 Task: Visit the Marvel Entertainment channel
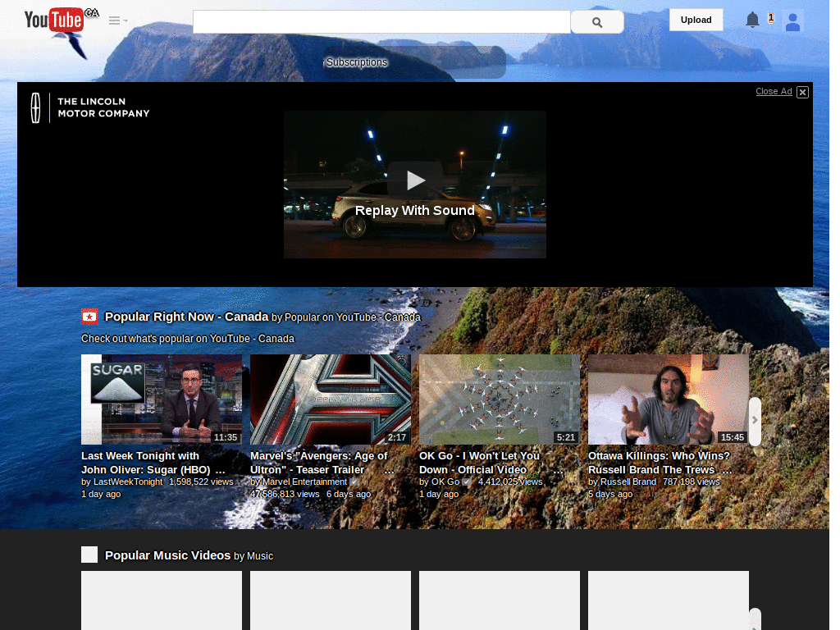point(304,482)
